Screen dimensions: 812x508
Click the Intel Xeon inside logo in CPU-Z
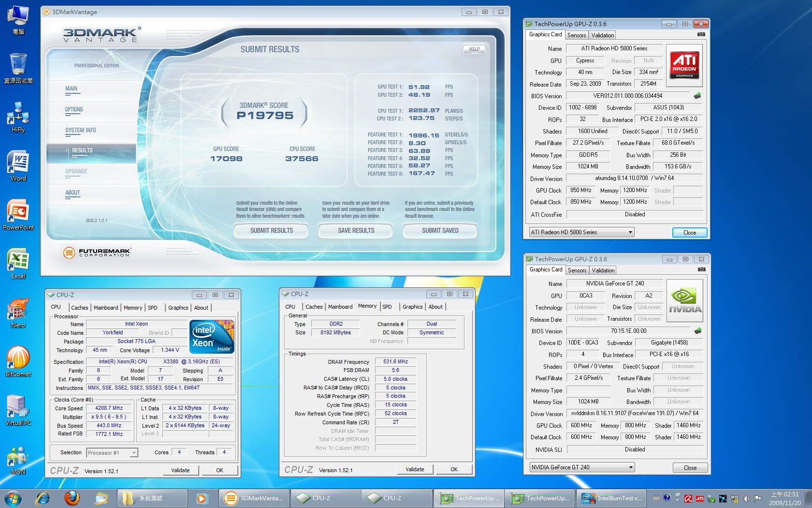click(212, 336)
